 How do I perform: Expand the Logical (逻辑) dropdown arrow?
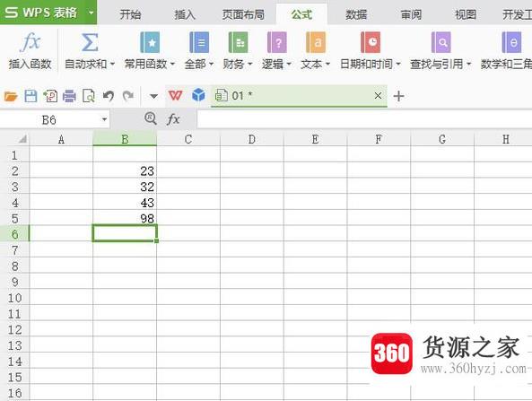point(289,64)
